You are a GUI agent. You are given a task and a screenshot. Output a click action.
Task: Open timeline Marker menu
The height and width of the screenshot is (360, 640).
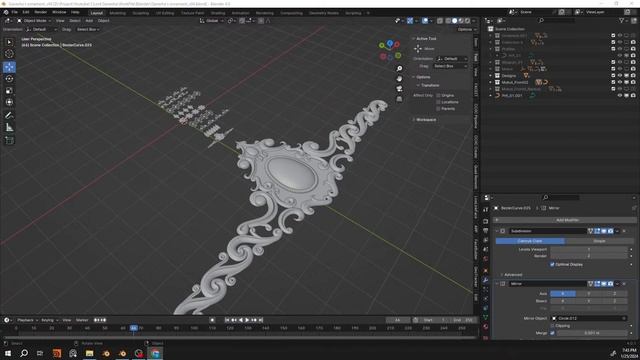pos(82,320)
